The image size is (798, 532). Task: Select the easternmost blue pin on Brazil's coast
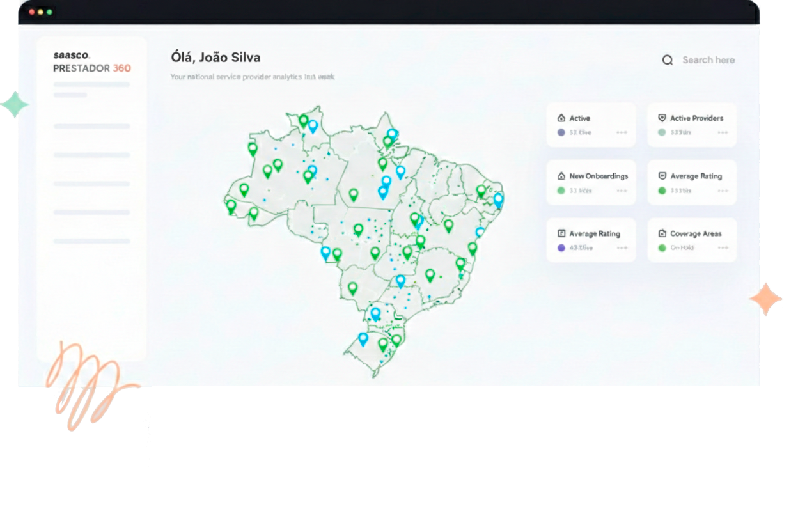[x=498, y=199]
